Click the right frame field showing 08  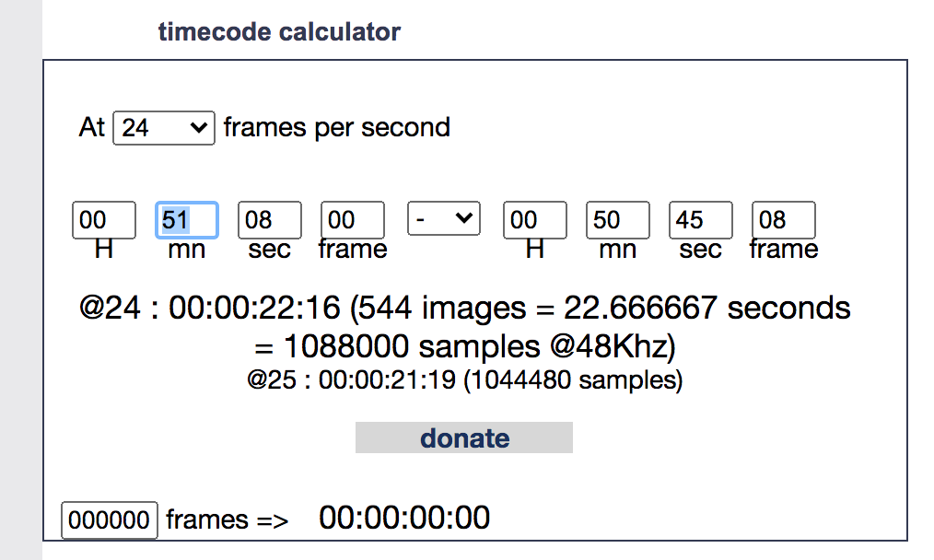(783, 219)
